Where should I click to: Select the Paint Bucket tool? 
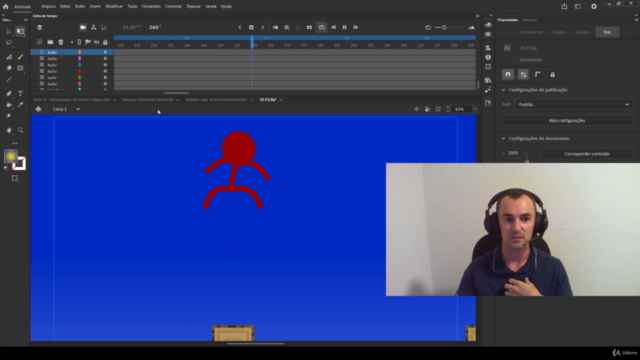(9, 105)
